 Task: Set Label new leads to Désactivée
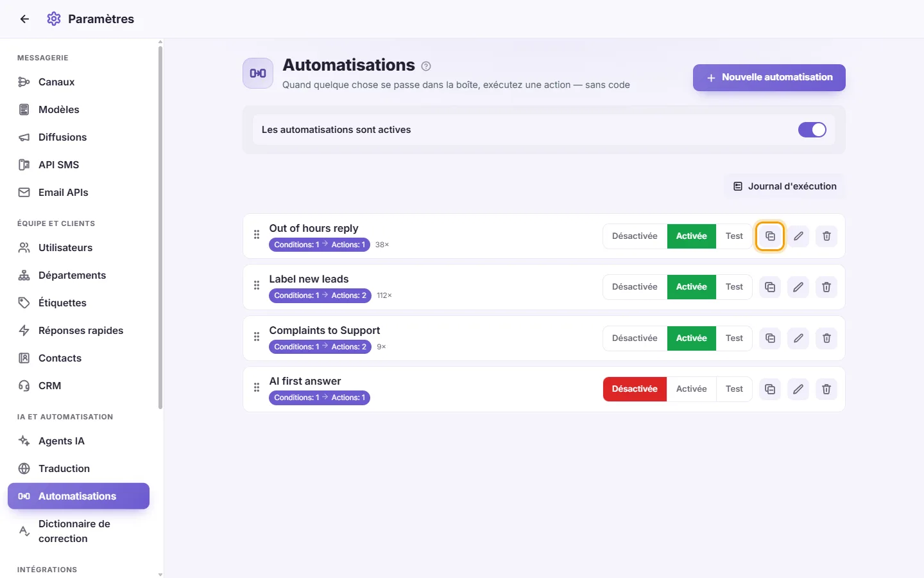tap(635, 287)
